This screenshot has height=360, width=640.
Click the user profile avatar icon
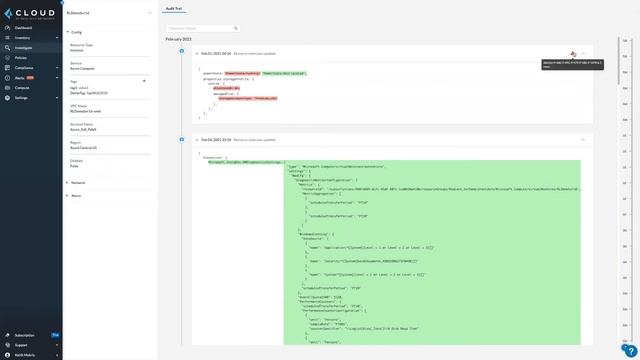tap(7, 355)
